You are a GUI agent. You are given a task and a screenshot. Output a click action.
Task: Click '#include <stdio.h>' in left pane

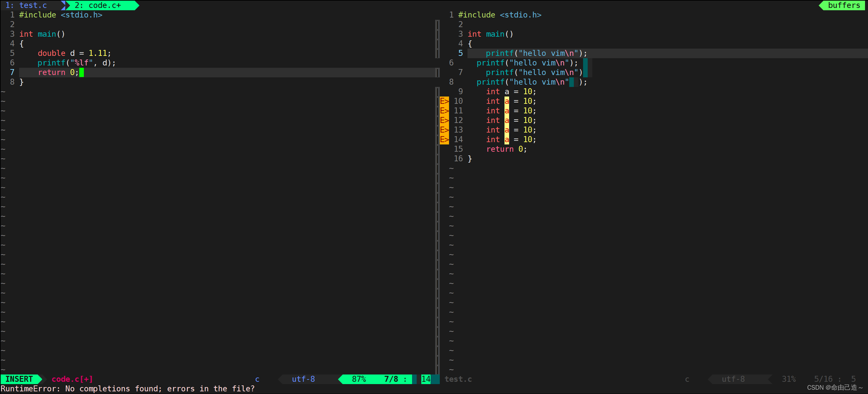point(61,15)
